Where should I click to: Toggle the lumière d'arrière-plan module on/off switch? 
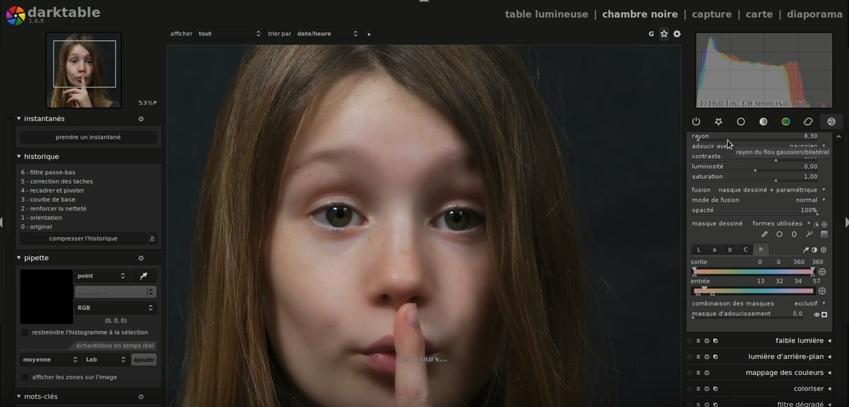tap(689, 357)
